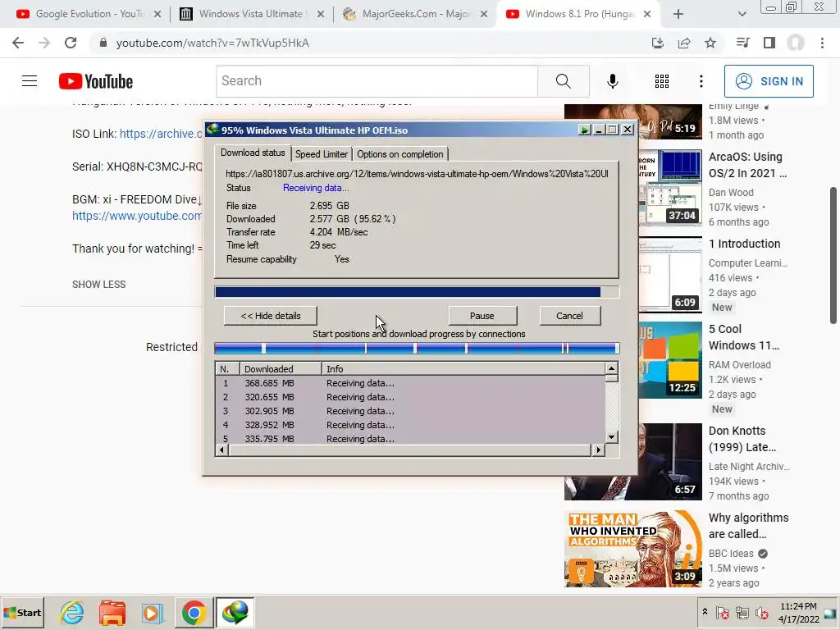Switch to Internet Download Manager taskbar icon
The image size is (840, 630).
click(235, 612)
